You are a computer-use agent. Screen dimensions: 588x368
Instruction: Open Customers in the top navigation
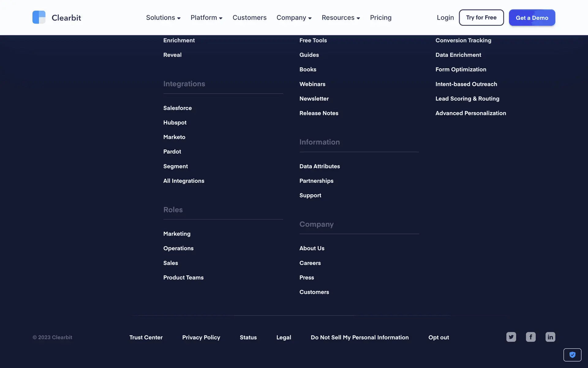(249, 18)
